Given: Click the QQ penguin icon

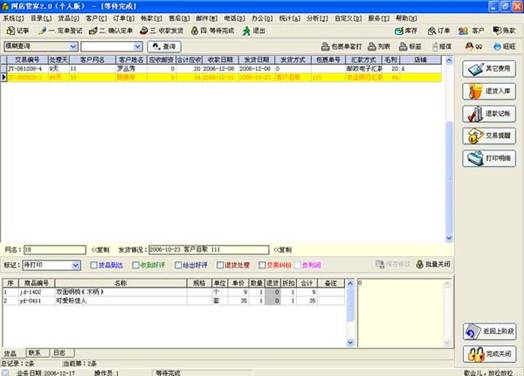Looking at the screenshot, I should click(469, 46).
